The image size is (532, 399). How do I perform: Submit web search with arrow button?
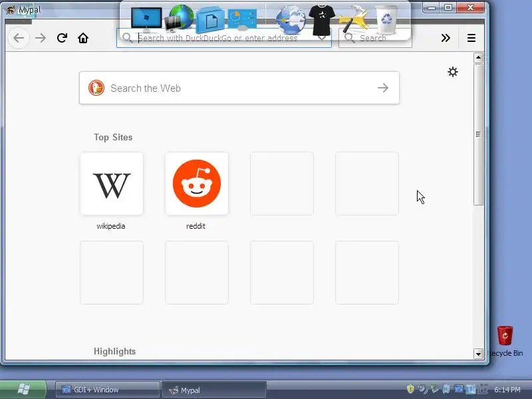[x=383, y=88]
